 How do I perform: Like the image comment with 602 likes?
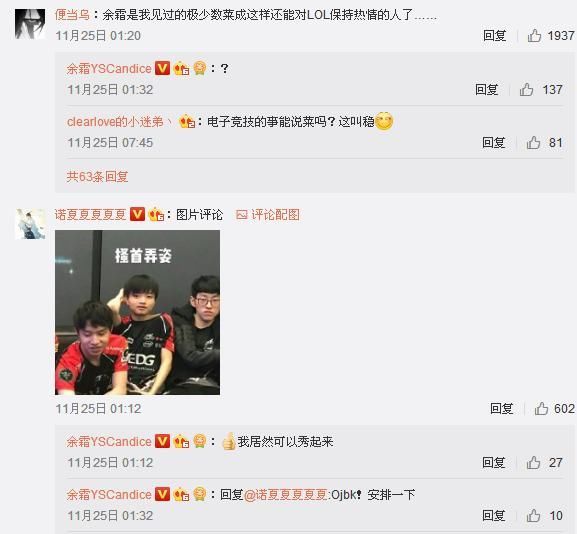point(541,408)
